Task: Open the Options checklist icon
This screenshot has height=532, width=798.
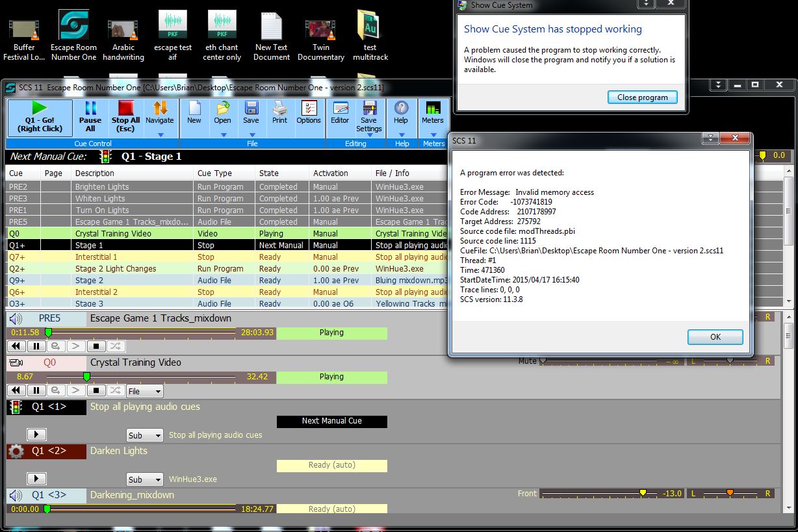Action: click(309, 112)
